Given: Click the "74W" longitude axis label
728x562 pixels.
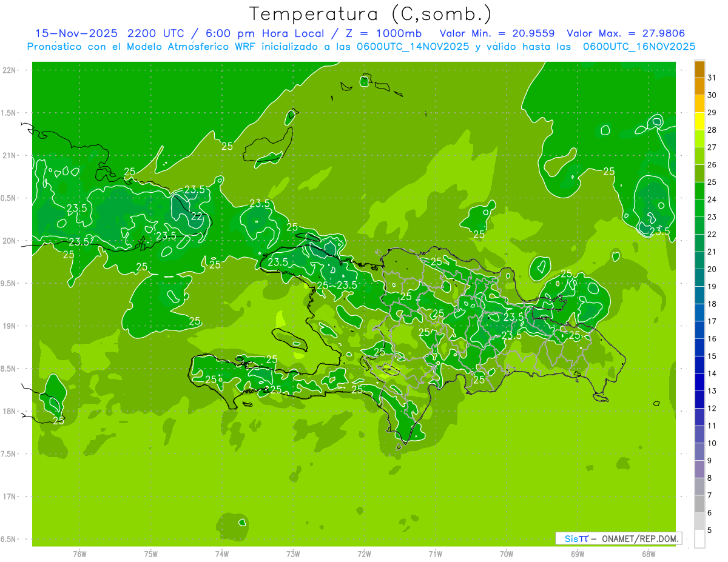Looking at the screenshot, I should (x=222, y=554).
